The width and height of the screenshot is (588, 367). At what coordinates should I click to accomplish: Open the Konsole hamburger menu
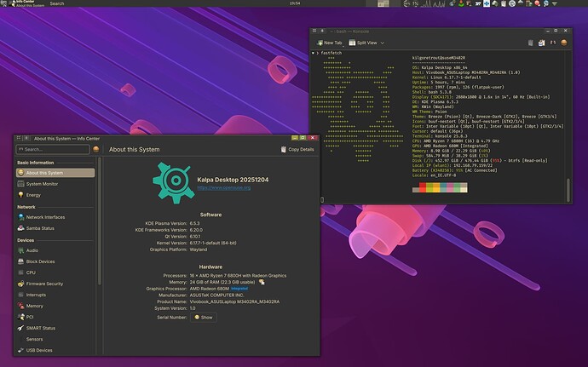point(563,42)
